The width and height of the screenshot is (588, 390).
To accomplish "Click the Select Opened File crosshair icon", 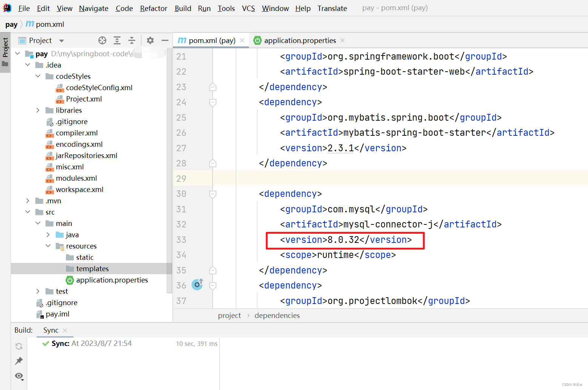I will [102, 40].
